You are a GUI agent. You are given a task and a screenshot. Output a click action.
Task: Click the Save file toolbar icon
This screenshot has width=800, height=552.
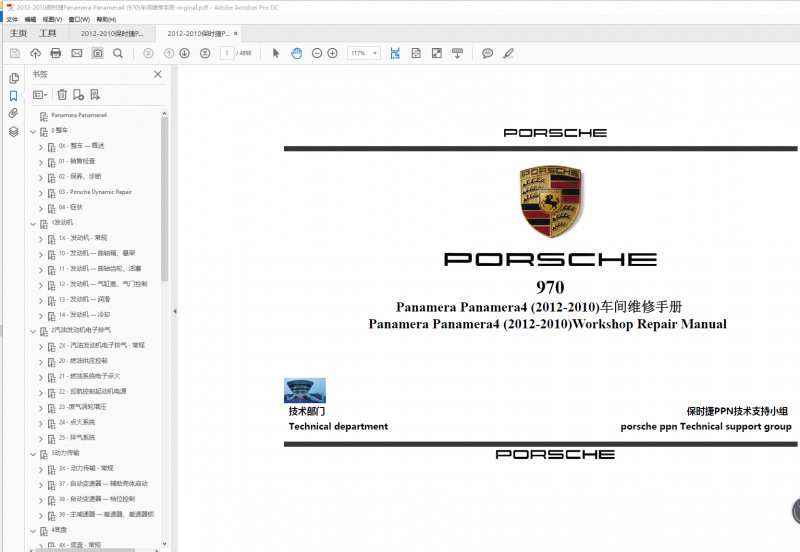coord(15,53)
